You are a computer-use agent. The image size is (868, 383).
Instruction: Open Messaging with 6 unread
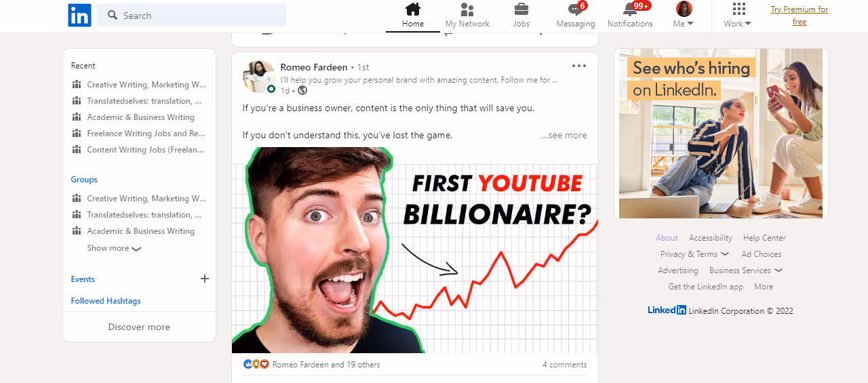(576, 16)
